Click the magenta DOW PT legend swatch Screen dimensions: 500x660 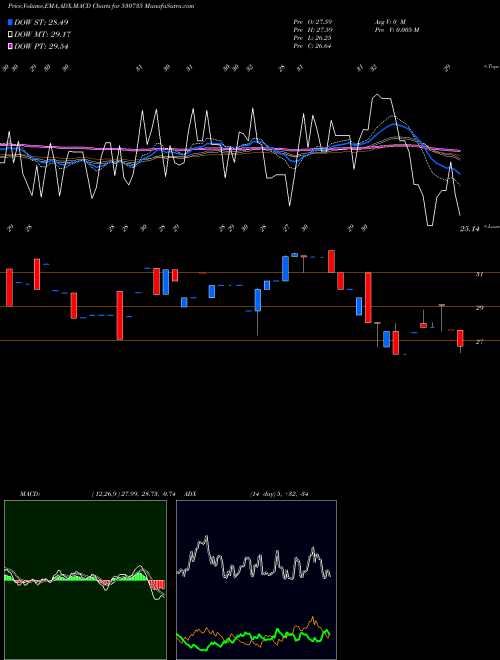10,47
